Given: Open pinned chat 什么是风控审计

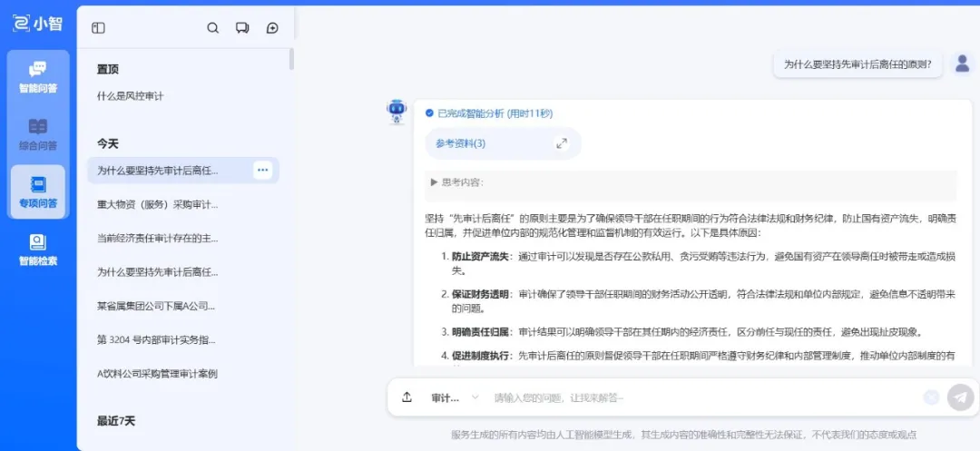Looking at the screenshot, I should (131, 95).
